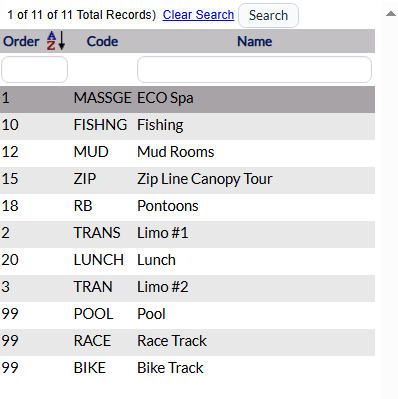Sort by the Code column header
Screen dimensions: 398x399
click(102, 41)
